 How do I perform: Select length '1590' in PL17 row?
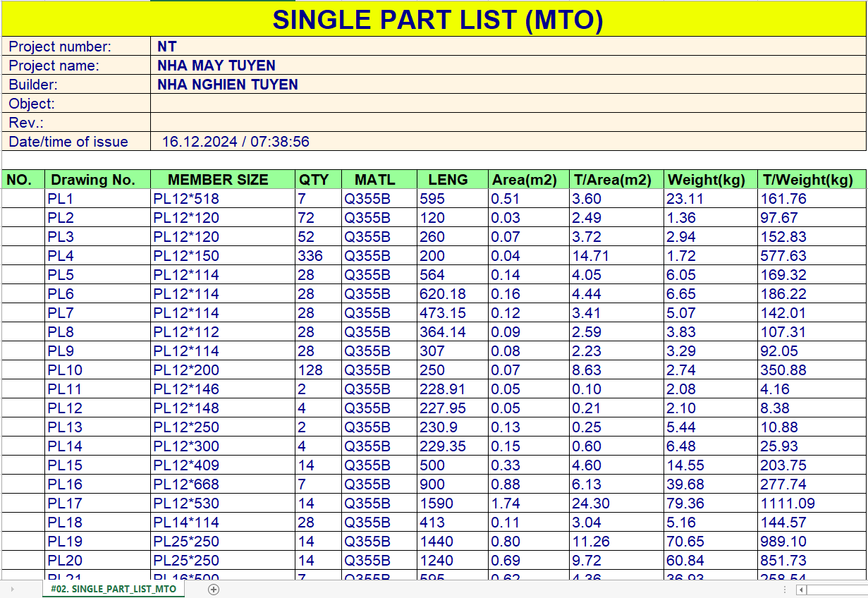tap(453, 504)
